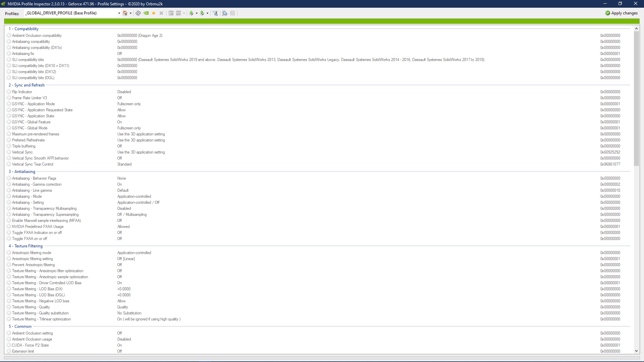Open the import profiles dropdown arrow
The width and height of the screenshot is (644, 362).
pos(207,13)
